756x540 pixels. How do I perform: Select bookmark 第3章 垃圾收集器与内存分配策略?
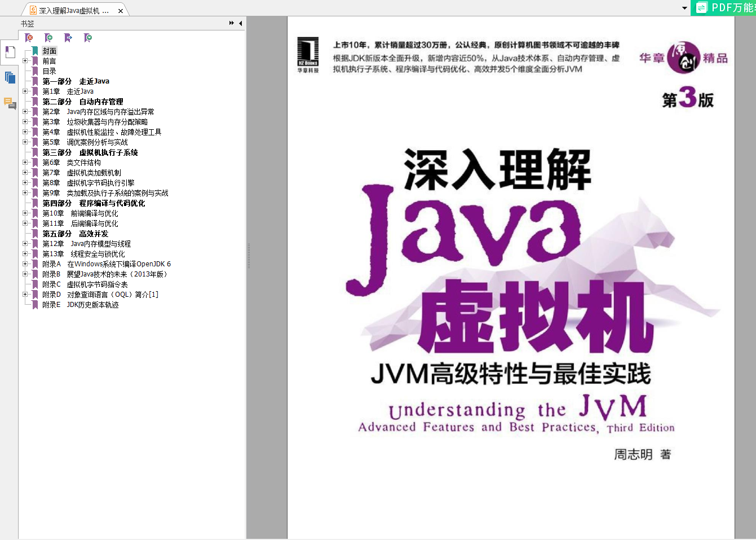[x=95, y=122]
